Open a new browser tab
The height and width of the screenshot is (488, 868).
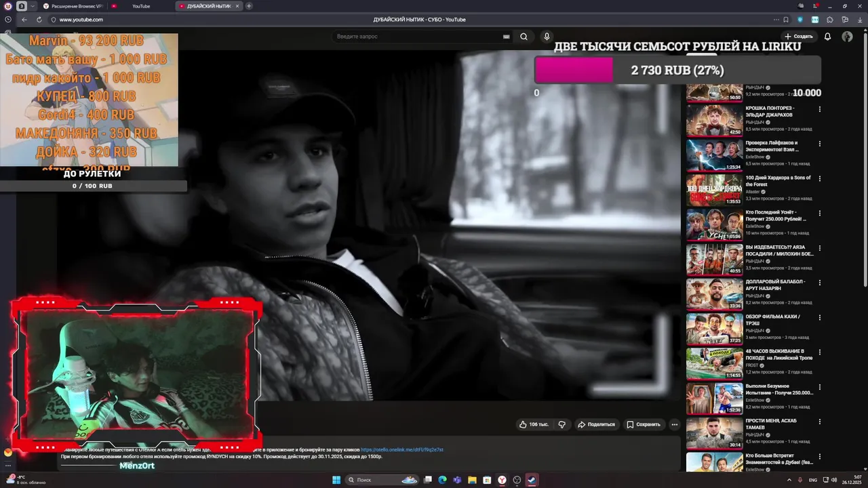pos(249,6)
